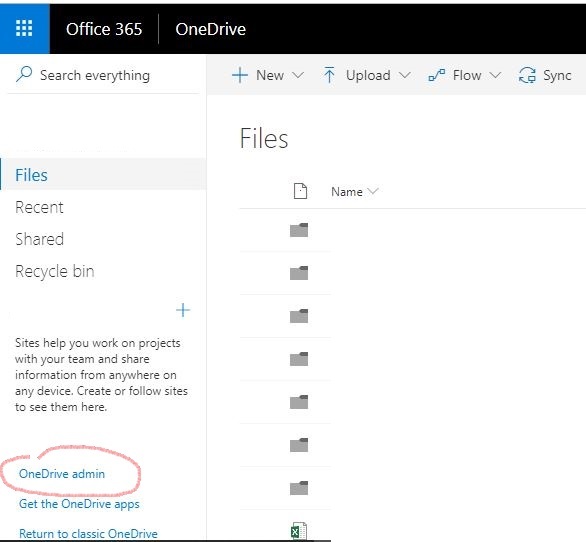
Task: Expand the Flow dropdown chevron
Action: pyautogui.click(x=495, y=75)
